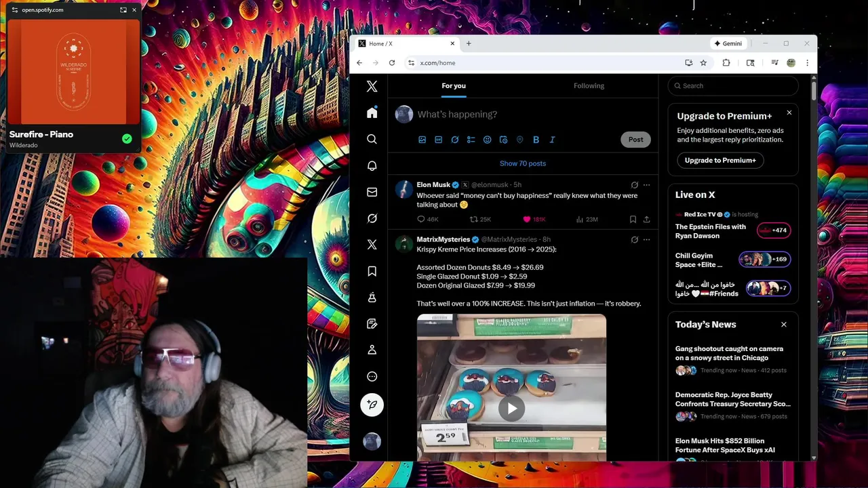Click the round compose post button
The width and height of the screenshot is (868, 488).
click(x=372, y=405)
